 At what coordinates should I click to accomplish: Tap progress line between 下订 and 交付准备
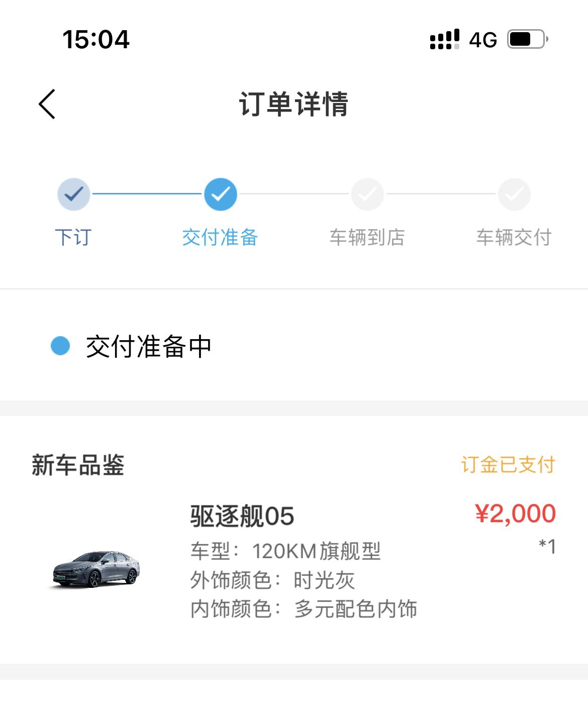coord(147,193)
